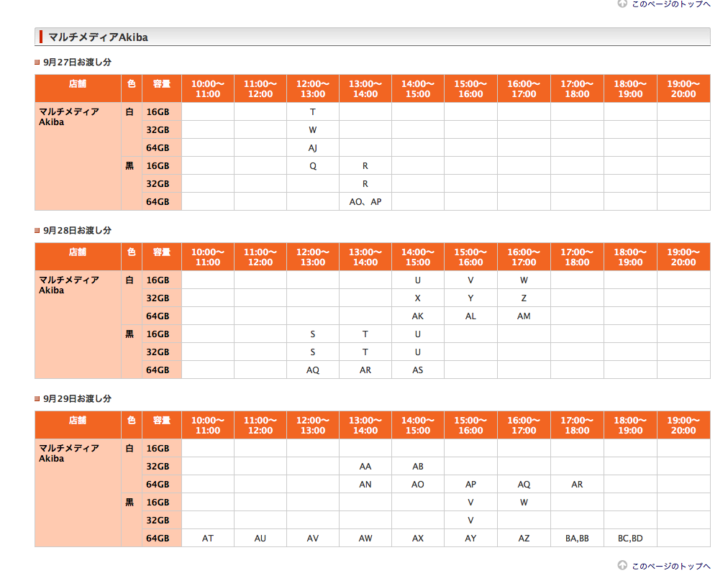Click cell AA in the 9月29日 table
The height and width of the screenshot is (586, 728).
tap(365, 467)
